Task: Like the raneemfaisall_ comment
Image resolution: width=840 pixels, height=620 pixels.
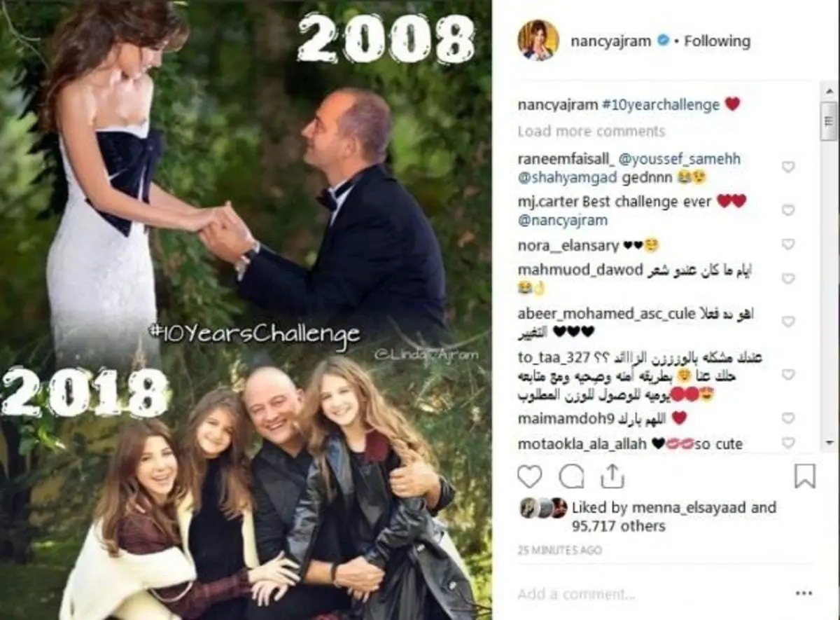Action: pyautogui.click(x=788, y=167)
